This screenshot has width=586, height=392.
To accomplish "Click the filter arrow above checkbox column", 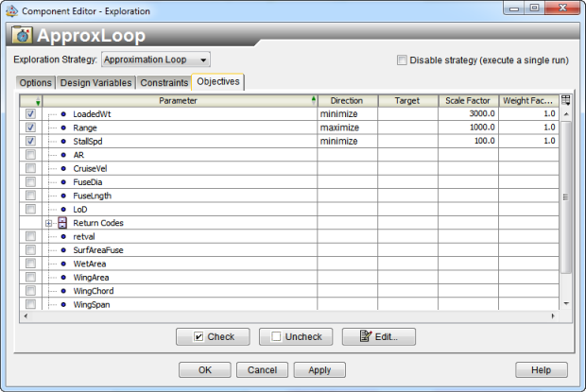I will (38, 101).
